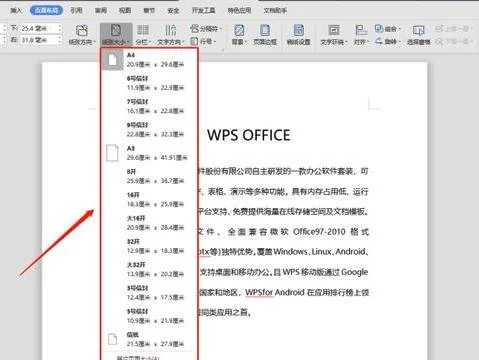479x360 pixels.
Task: Choose A3 paper size
Action: coord(149,153)
